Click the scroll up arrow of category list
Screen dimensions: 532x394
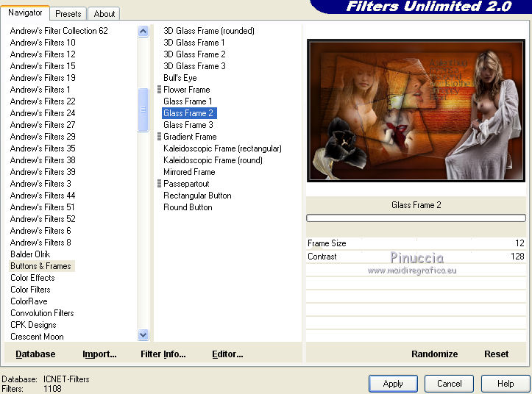143,31
